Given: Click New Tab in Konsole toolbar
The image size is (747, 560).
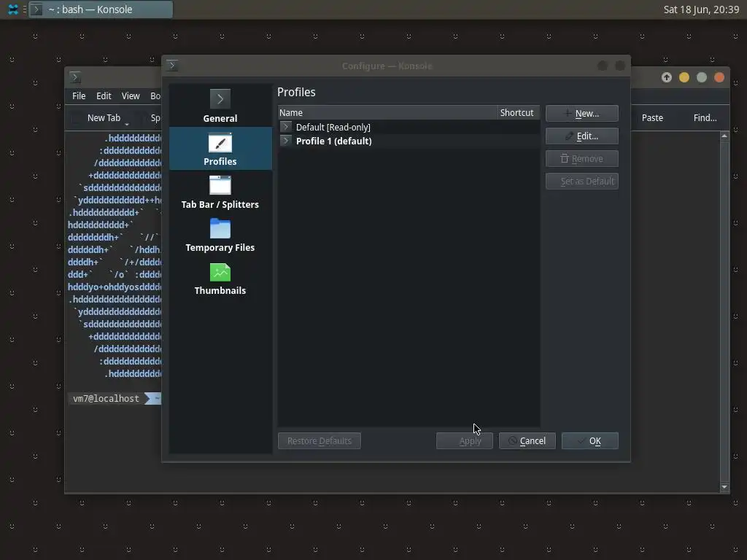Looking at the screenshot, I should (x=104, y=117).
